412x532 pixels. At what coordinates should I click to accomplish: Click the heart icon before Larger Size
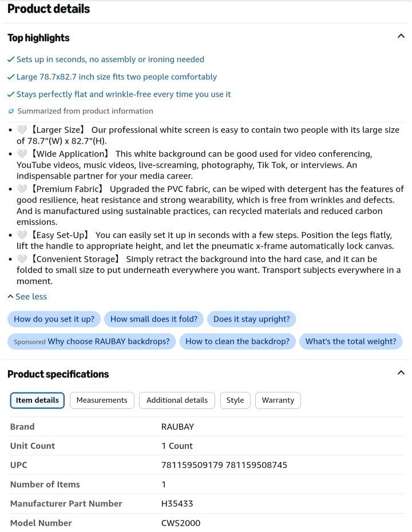(22, 130)
